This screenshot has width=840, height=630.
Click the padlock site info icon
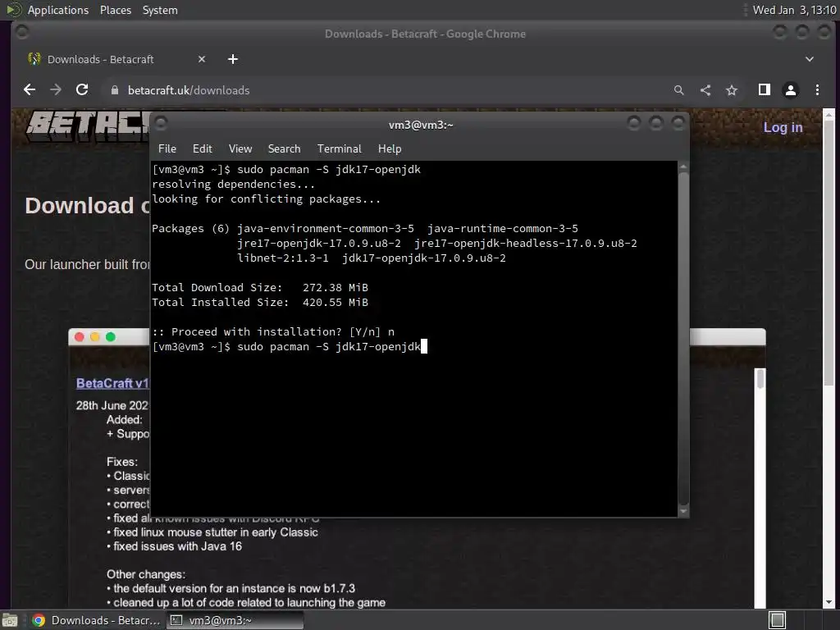tap(114, 90)
